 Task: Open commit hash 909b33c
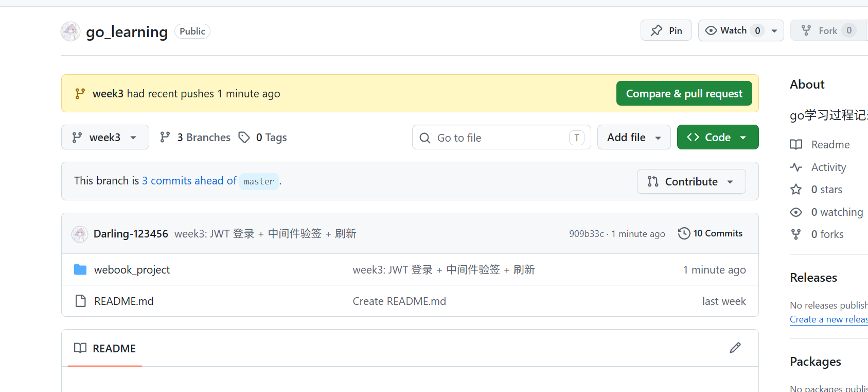pyautogui.click(x=587, y=234)
